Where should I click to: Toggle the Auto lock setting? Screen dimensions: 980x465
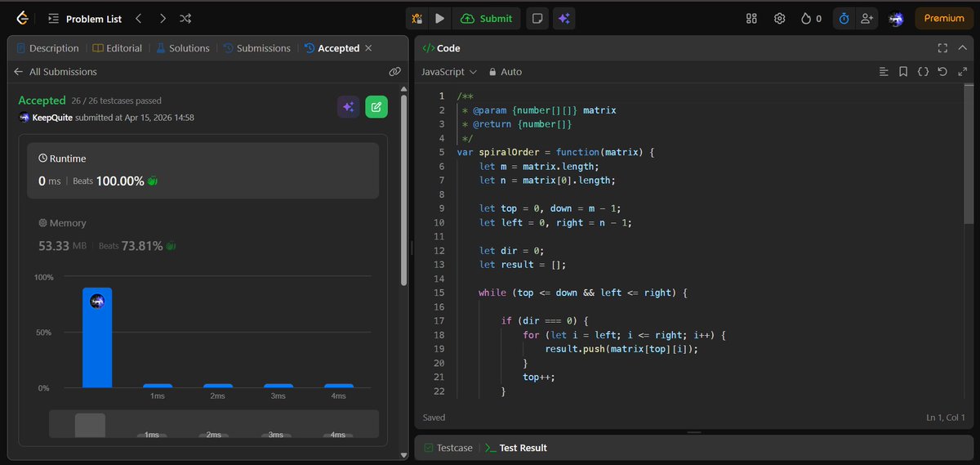[506, 72]
